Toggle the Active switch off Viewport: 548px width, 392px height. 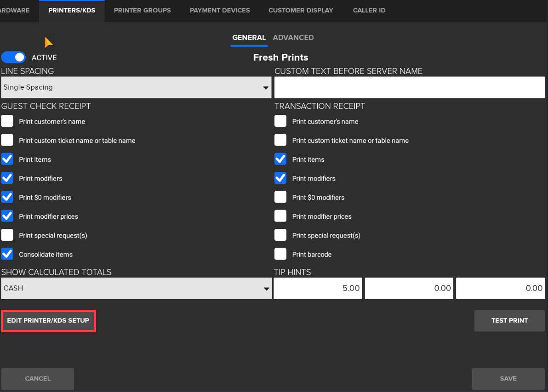point(13,57)
